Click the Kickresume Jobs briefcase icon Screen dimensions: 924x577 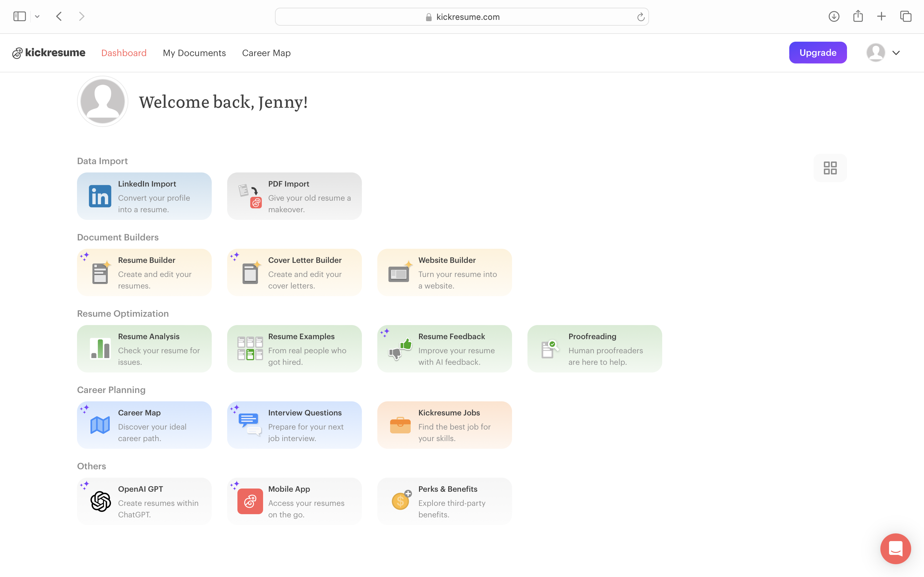pyautogui.click(x=400, y=425)
